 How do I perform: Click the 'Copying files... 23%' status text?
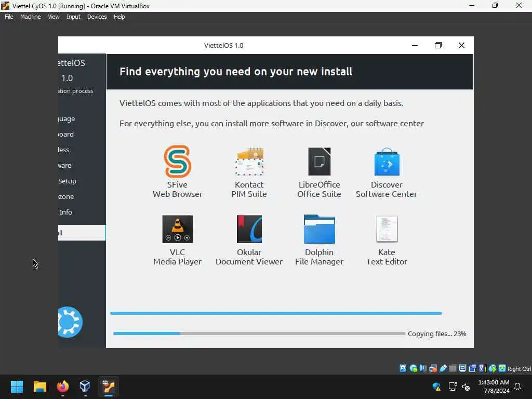pyautogui.click(x=437, y=334)
